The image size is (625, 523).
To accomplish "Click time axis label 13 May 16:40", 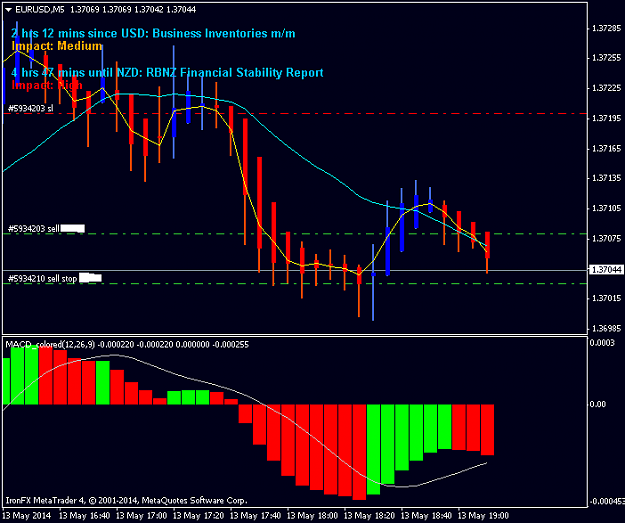I will [85, 516].
